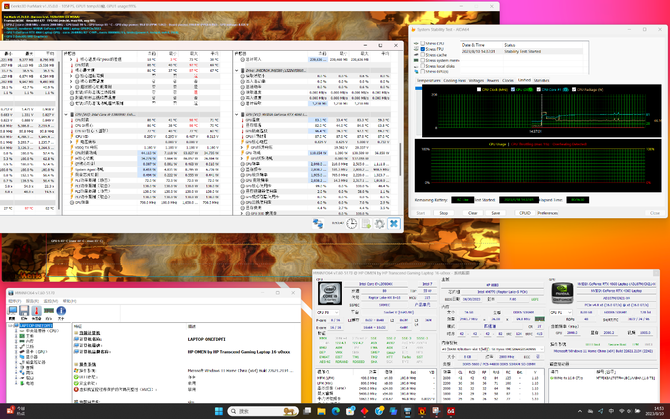670x419 pixels.
Task: Switch to the Voltages tab
Action: tap(476, 80)
